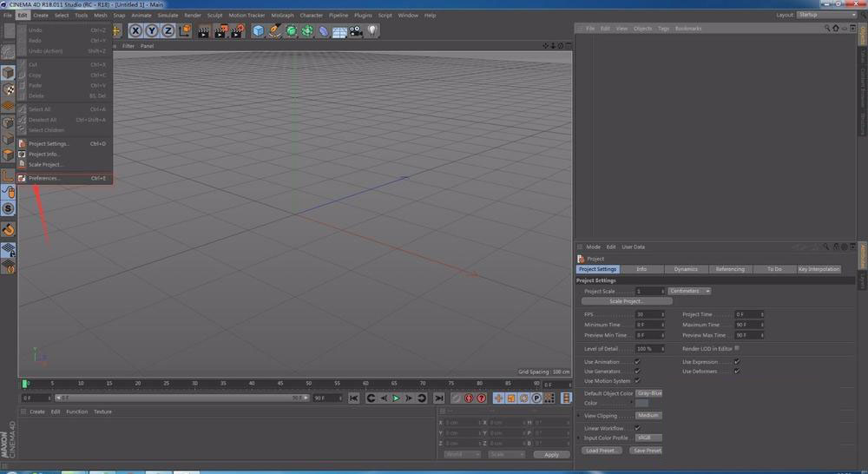Open the World coordinate dropdown
The image size is (868, 474).
(463, 455)
